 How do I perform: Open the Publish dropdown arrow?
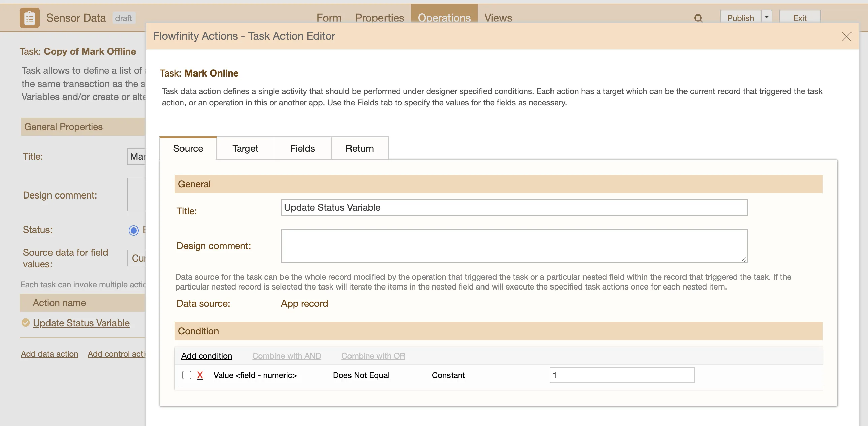[767, 17]
